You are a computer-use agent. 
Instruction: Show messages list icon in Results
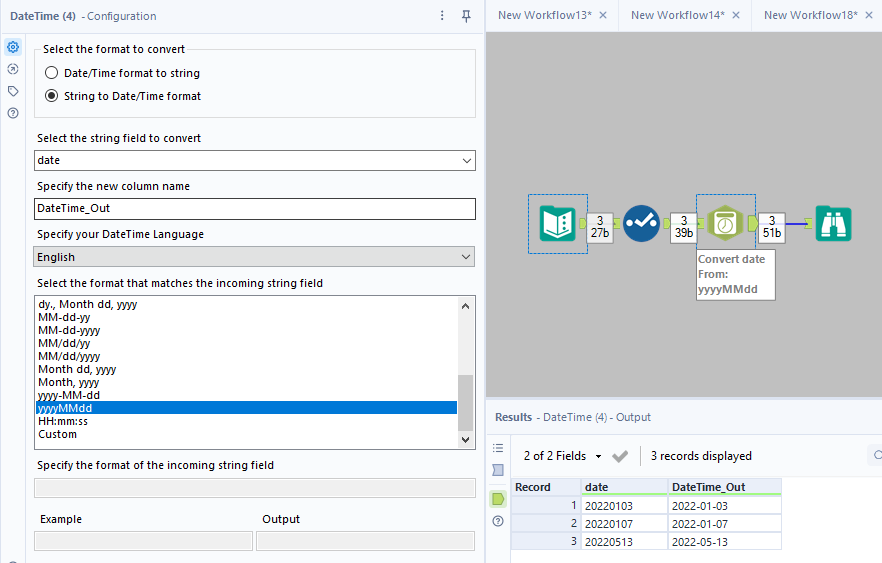498,448
